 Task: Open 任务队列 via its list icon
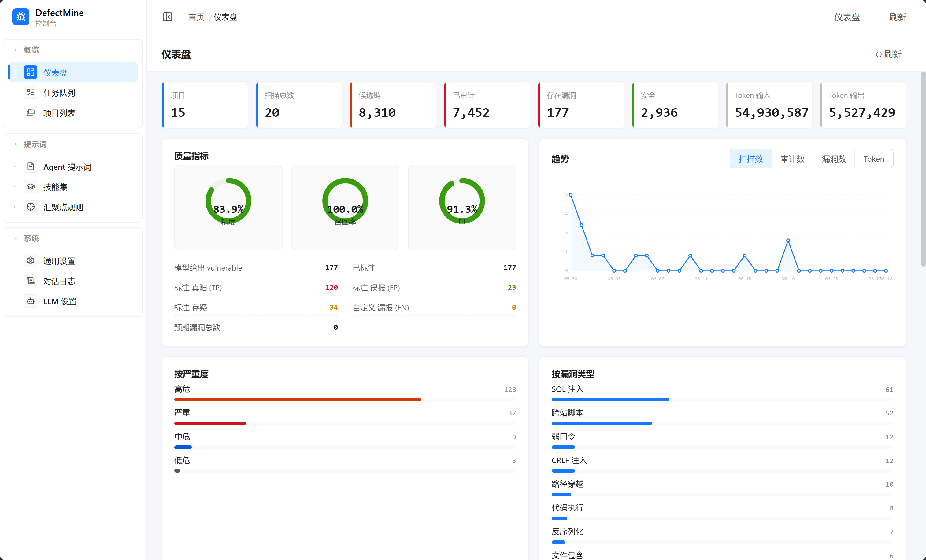31,92
